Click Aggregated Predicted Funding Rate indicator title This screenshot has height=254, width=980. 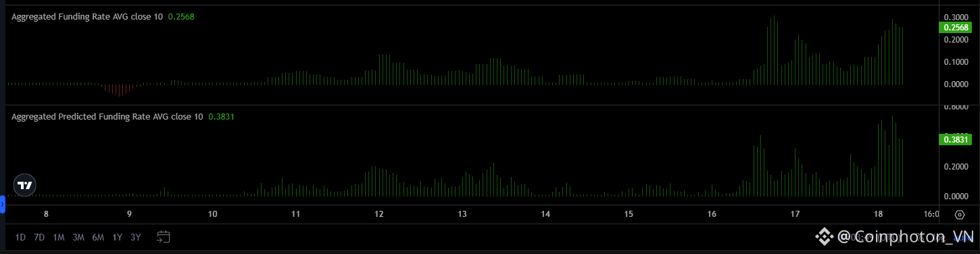pyautogui.click(x=107, y=116)
